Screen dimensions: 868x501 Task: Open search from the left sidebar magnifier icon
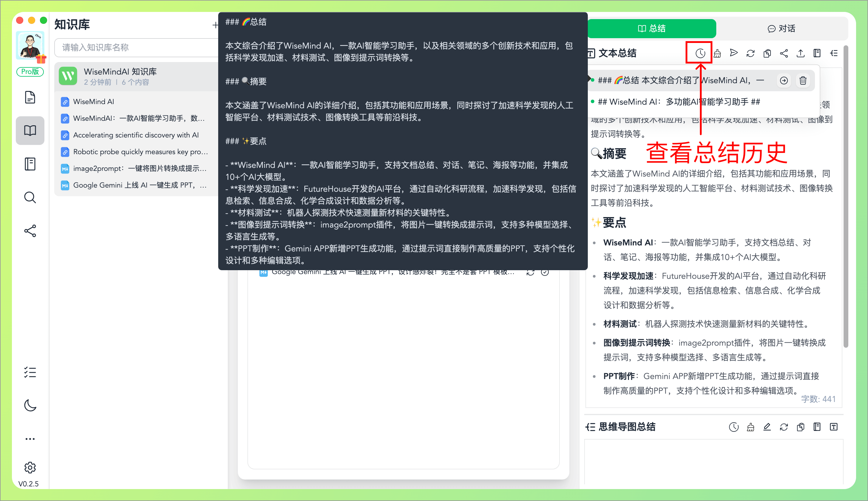pyautogui.click(x=30, y=197)
